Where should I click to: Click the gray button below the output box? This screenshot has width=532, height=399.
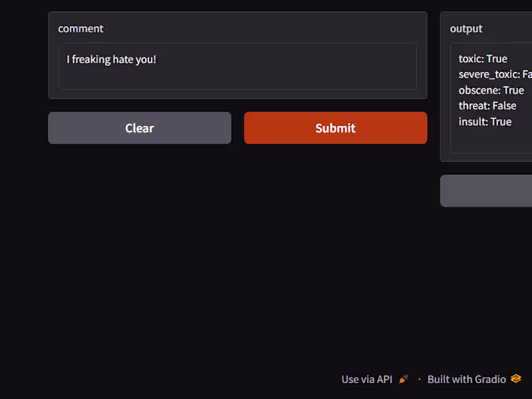487,191
